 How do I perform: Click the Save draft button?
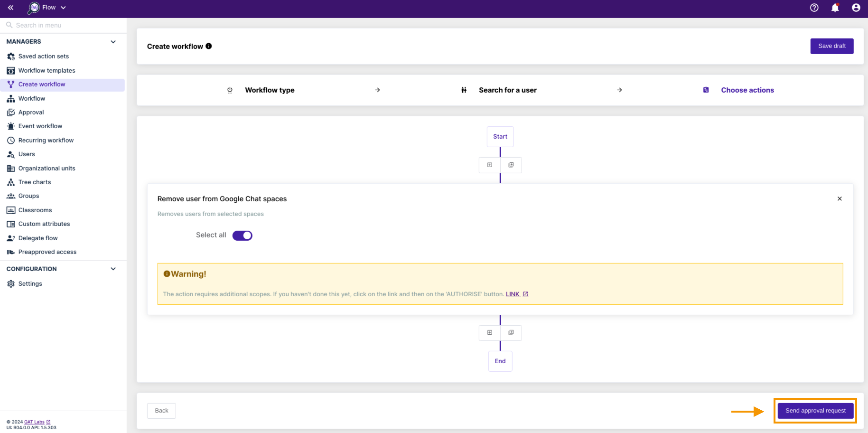[832, 46]
